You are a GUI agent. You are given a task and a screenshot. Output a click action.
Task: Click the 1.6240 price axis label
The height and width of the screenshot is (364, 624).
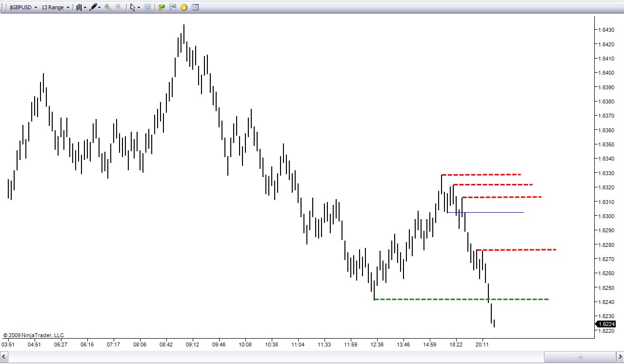[606, 302]
